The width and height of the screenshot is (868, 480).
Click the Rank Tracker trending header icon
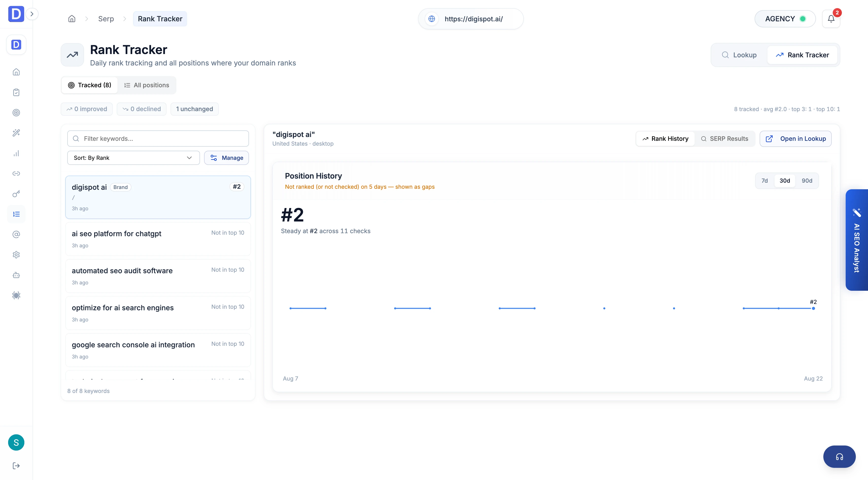pos(72,55)
